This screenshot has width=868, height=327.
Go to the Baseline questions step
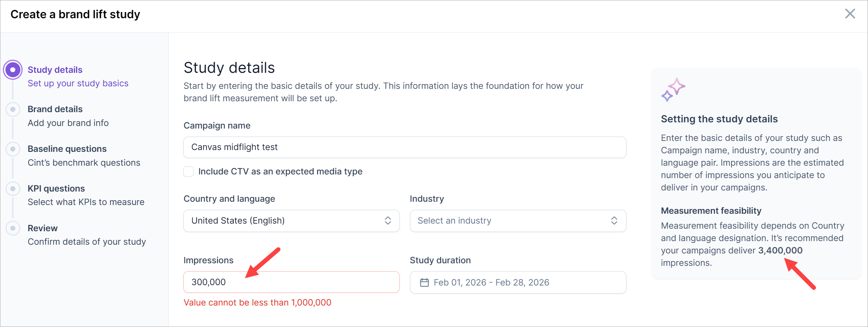point(67,149)
